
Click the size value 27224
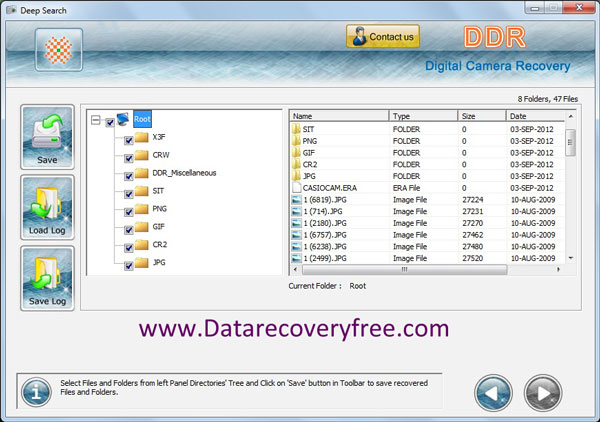(473, 200)
